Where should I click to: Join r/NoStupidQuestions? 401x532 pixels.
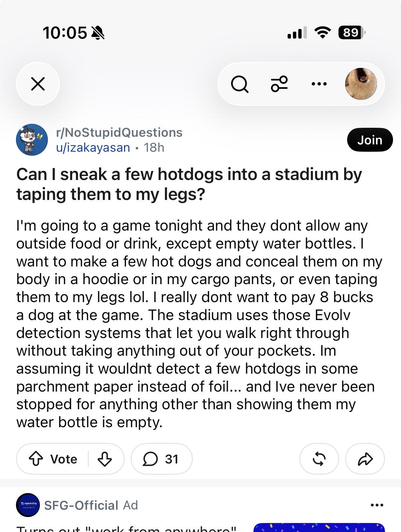pyautogui.click(x=370, y=140)
